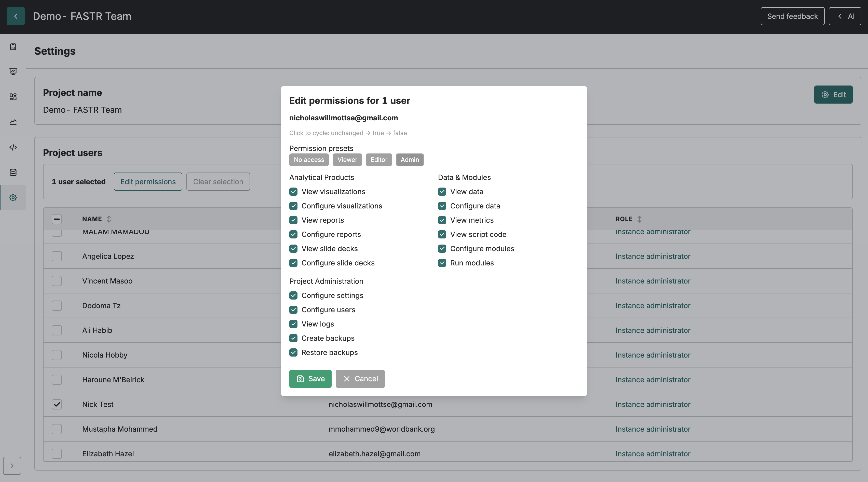Expand the sidebar with chevron at bottom

pos(12,466)
